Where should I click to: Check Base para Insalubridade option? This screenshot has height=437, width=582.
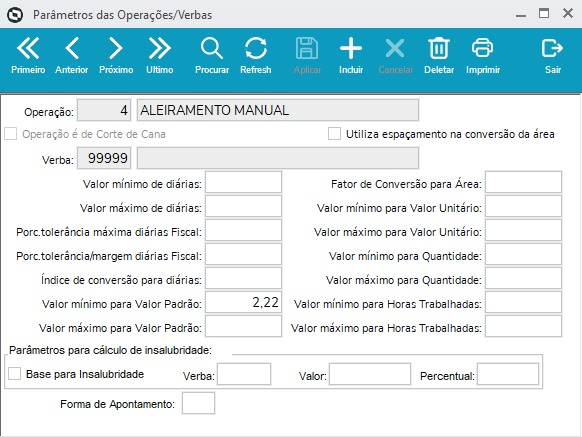click(x=14, y=374)
